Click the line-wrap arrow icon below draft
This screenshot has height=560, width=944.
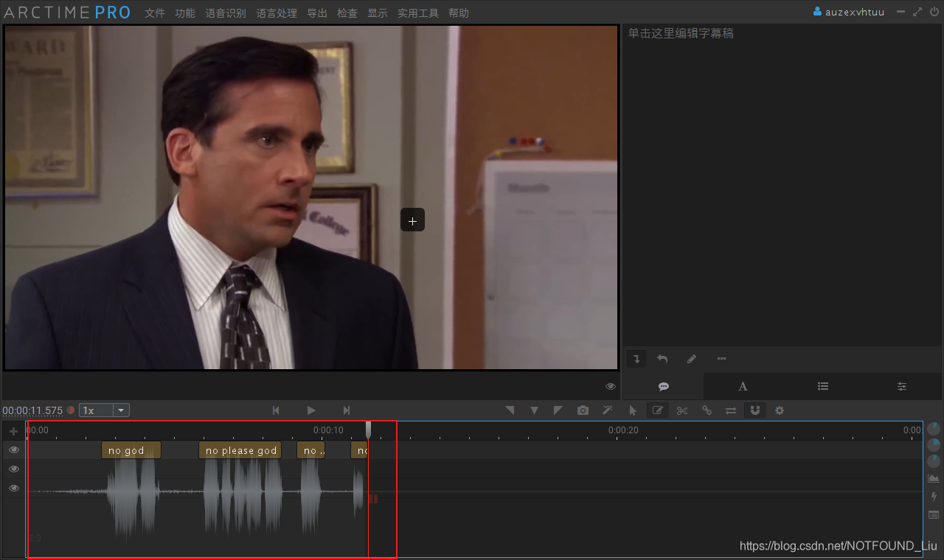(x=637, y=359)
